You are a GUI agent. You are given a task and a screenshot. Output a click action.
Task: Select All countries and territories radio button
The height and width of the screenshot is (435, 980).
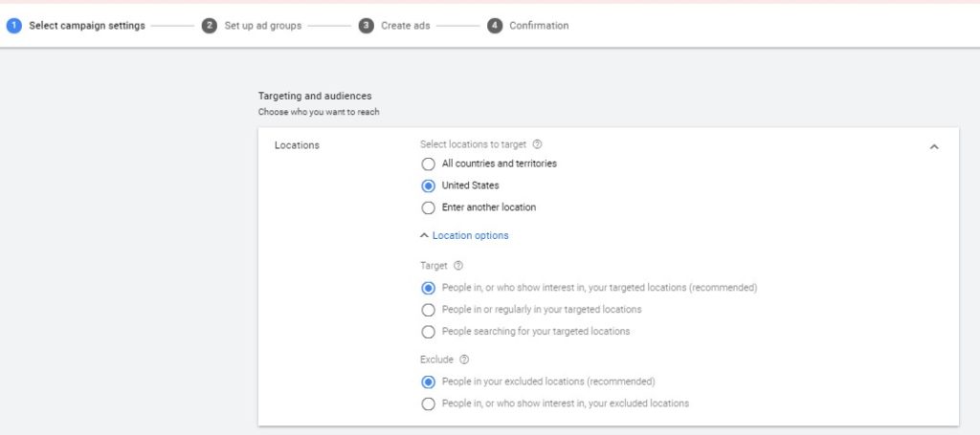point(428,164)
